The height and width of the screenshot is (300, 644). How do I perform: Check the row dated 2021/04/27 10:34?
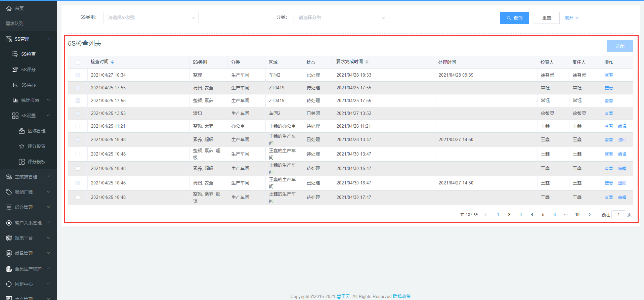pos(78,75)
